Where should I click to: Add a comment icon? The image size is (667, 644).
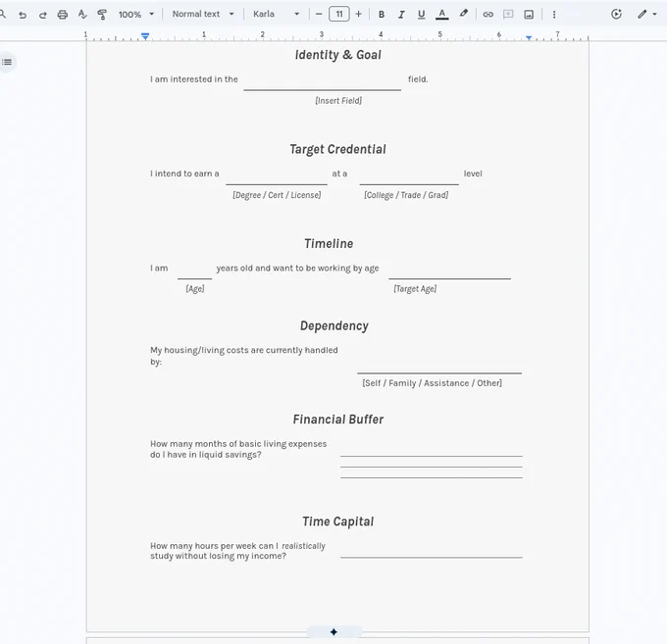[508, 15]
